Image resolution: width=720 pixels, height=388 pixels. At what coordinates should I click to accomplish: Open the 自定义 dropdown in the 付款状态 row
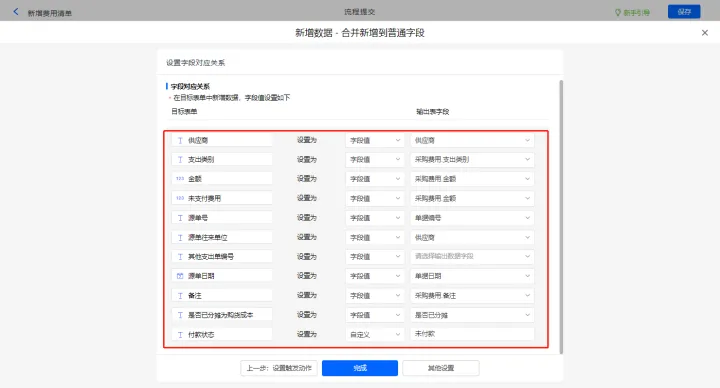(375, 335)
